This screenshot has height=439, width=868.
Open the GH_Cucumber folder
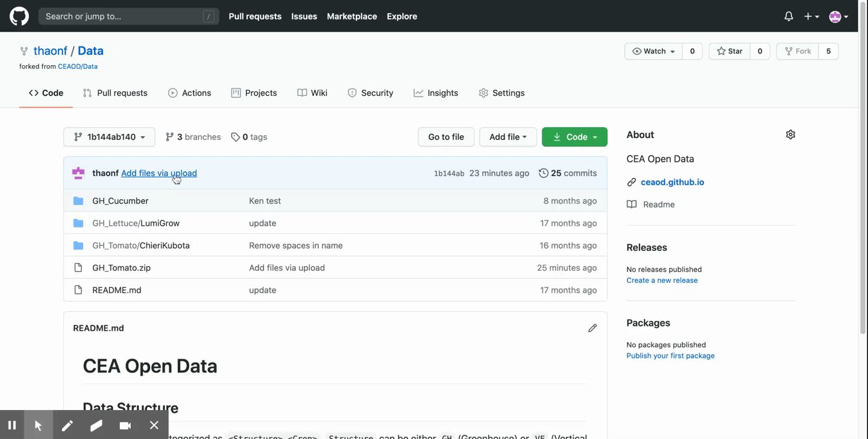pyautogui.click(x=120, y=201)
